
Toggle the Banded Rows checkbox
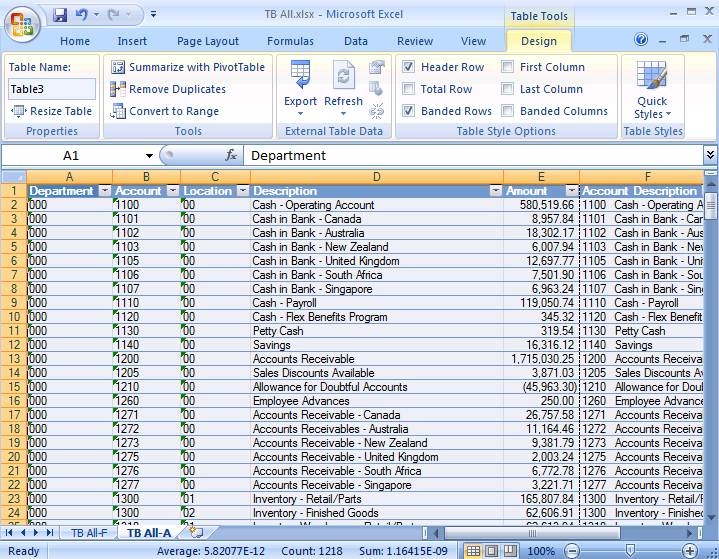tap(408, 111)
